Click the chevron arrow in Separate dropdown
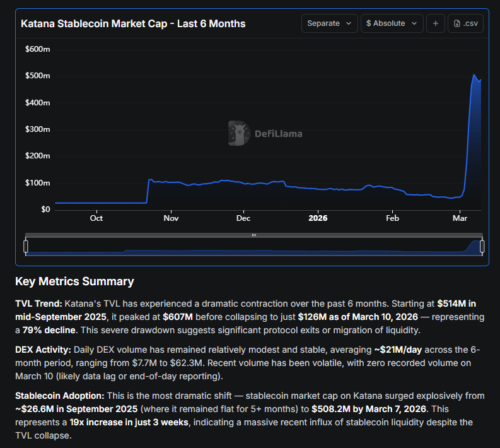 349,23
